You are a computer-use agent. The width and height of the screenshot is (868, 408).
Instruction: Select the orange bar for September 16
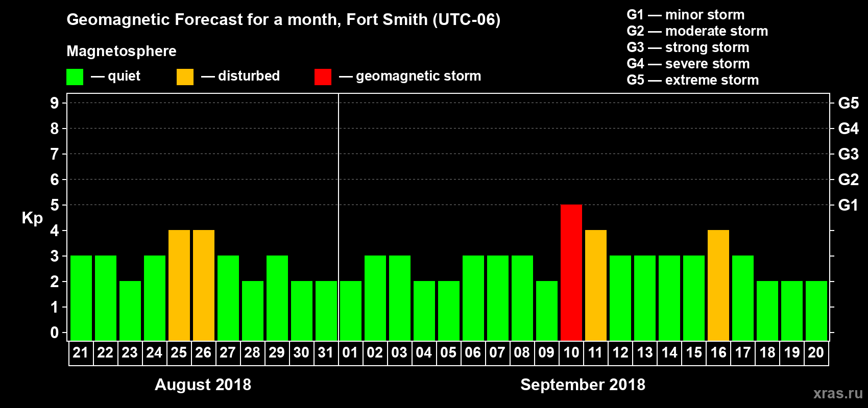point(718,285)
